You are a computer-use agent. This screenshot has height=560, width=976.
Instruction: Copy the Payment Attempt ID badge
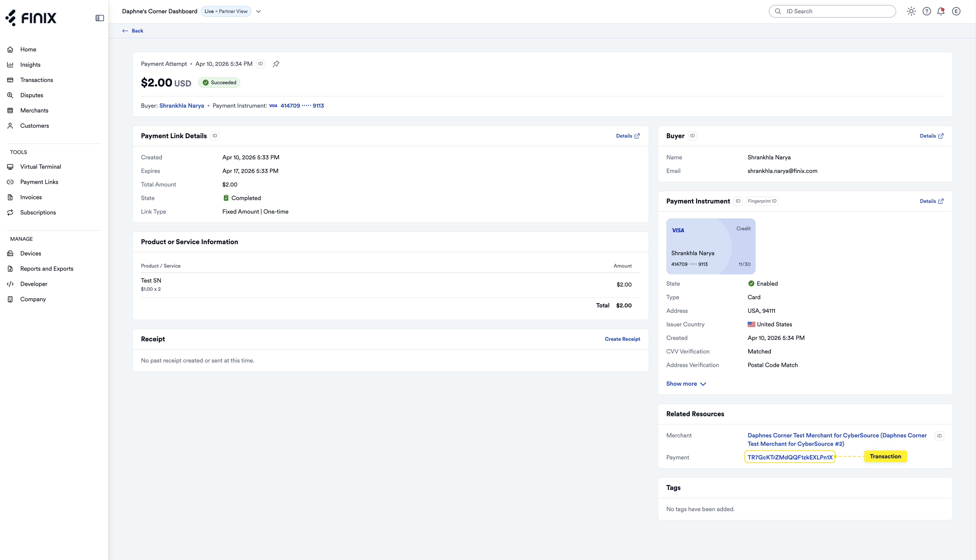coord(260,64)
